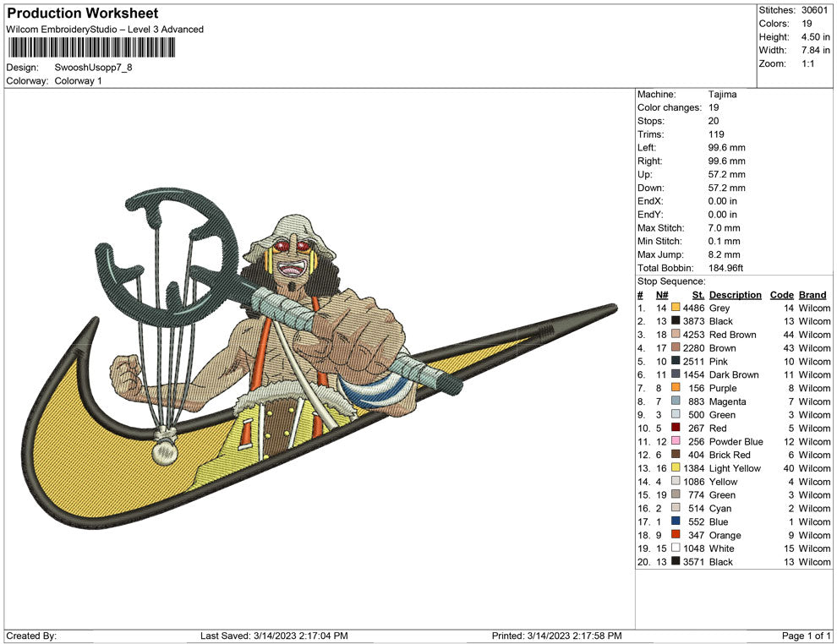Click the Red 267 color swatch
837x644 pixels.
(676, 428)
